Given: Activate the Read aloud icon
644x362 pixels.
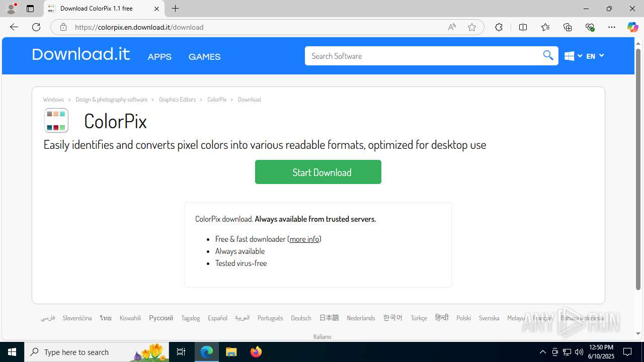Looking at the screenshot, I should 452,27.
